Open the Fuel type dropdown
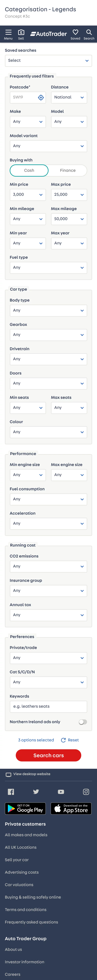97x980 pixels. point(48,267)
